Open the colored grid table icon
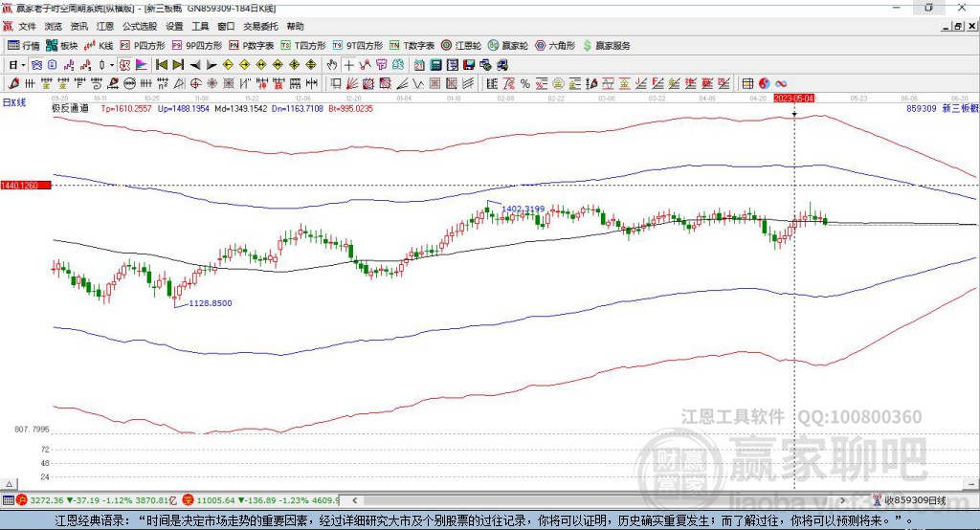This screenshot has height=530, width=980. [x=746, y=83]
